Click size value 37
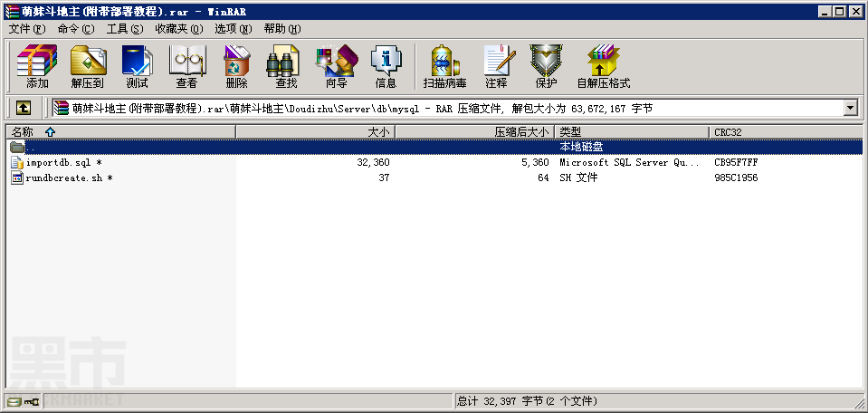 [384, 178]
